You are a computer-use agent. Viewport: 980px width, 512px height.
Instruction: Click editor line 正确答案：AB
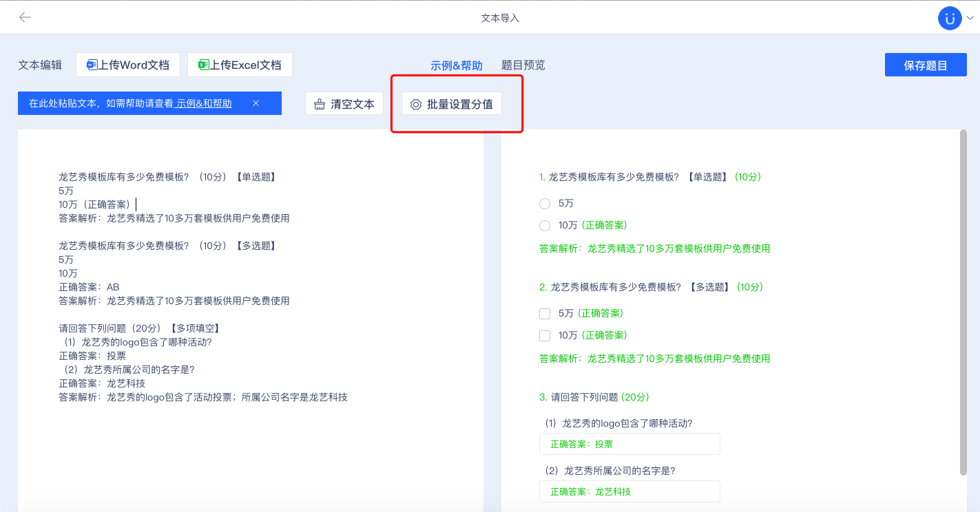(90, 287)
